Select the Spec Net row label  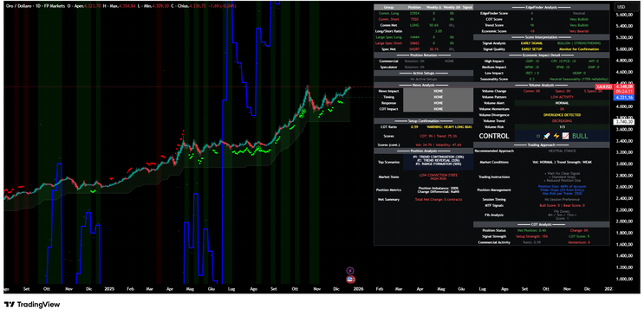[388, 48]
